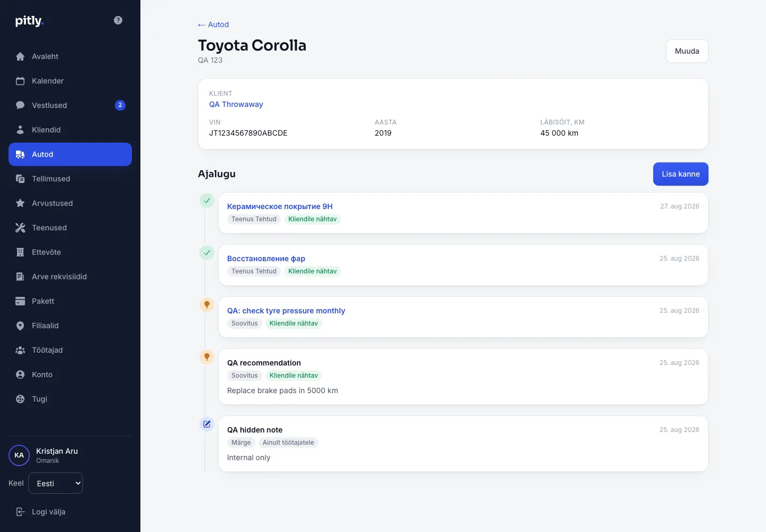Click the Filiaalid location pin icon

coord(20,326)
